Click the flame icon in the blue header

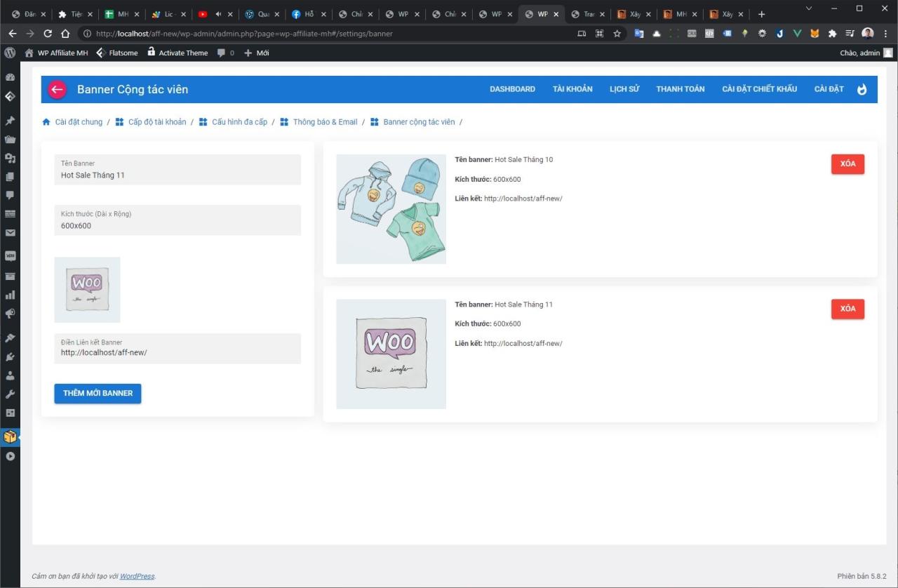862,89
